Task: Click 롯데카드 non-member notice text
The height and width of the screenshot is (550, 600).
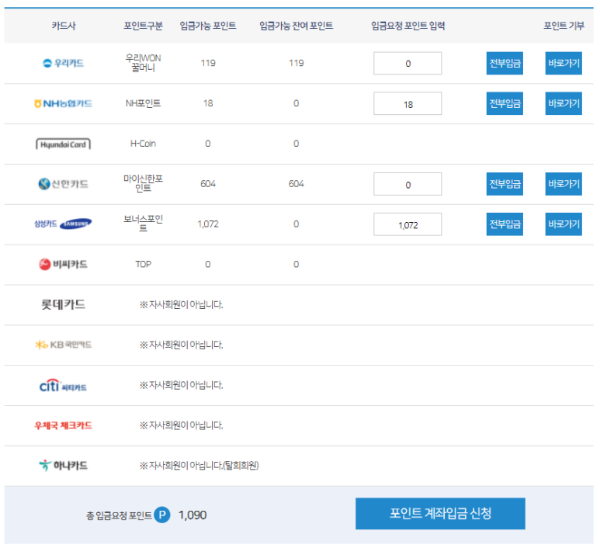Action: 181,305
